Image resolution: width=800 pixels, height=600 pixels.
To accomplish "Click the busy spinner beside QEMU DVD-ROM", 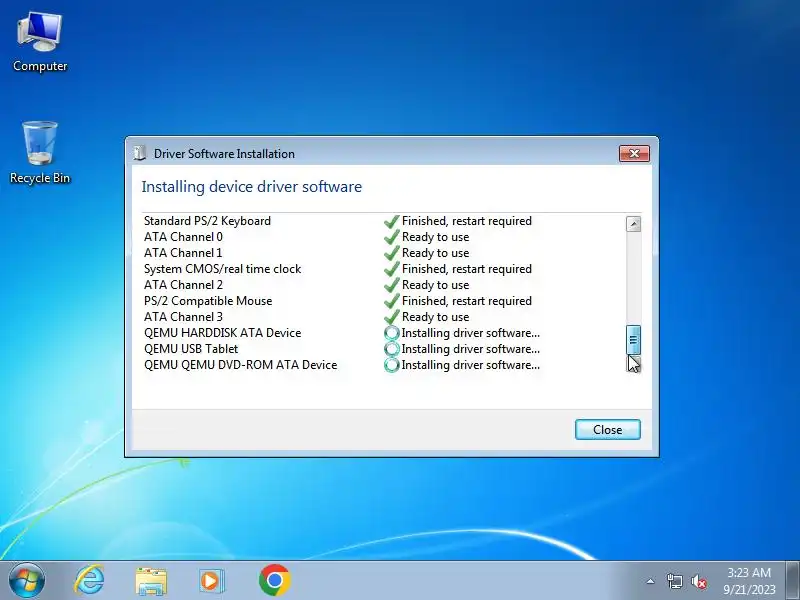I will tap(391, 365).
